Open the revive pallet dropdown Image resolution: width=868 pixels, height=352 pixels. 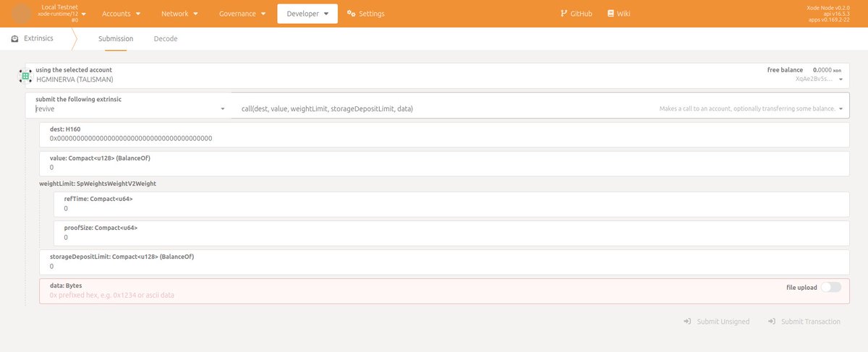127,105
